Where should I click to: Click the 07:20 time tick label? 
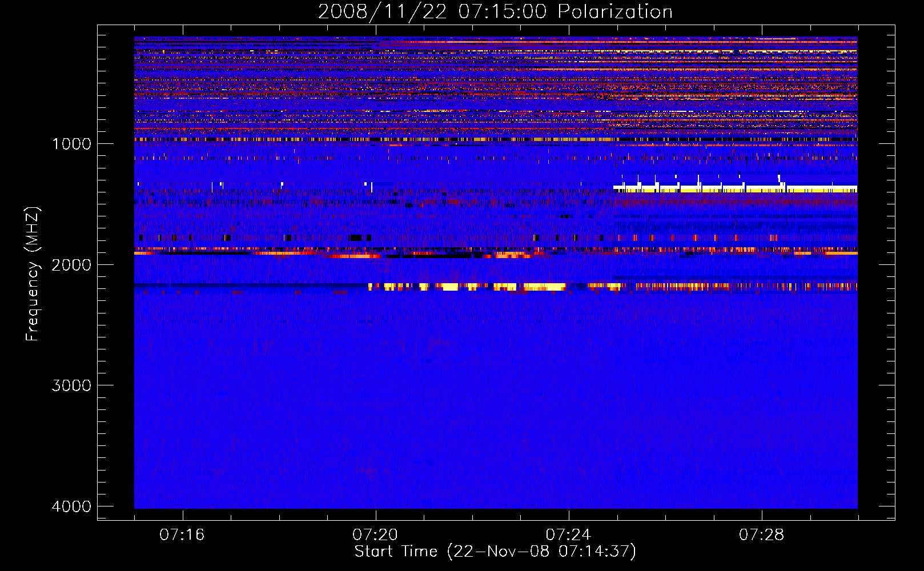[375, 535]
